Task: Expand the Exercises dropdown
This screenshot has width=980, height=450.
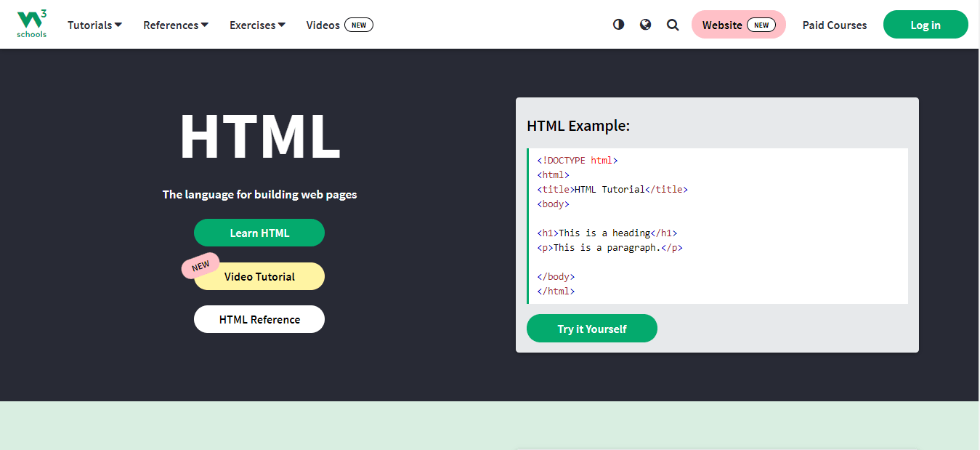Action: [257, 24]
